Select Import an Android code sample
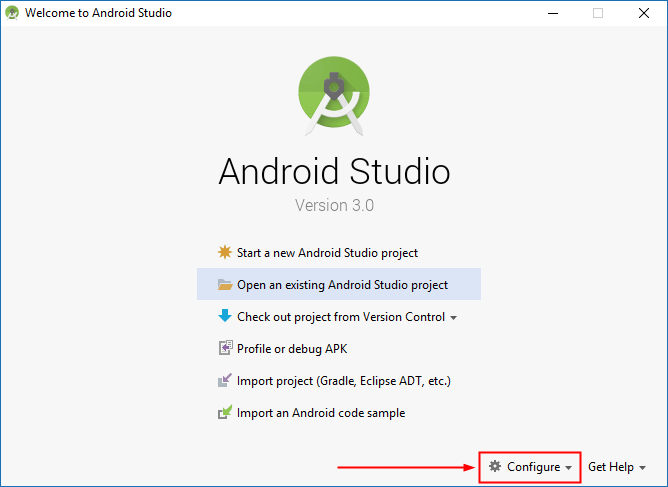 [x=321, y=412]
